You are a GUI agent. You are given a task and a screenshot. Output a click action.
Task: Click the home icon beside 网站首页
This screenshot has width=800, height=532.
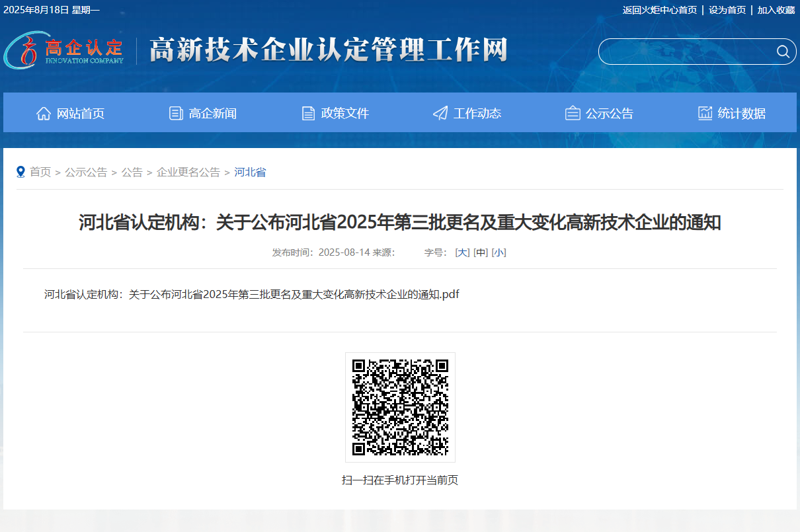pos(44,113)
